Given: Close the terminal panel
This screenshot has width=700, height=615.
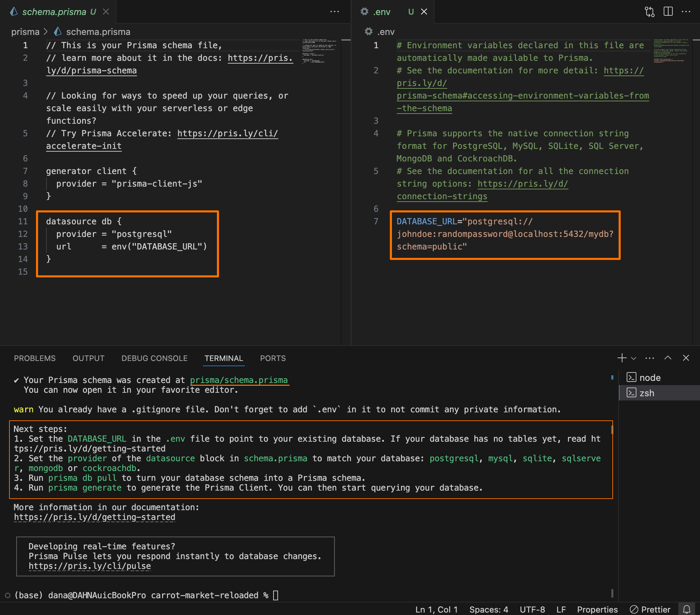Looking at the screenshot, I should click(686, 358).
